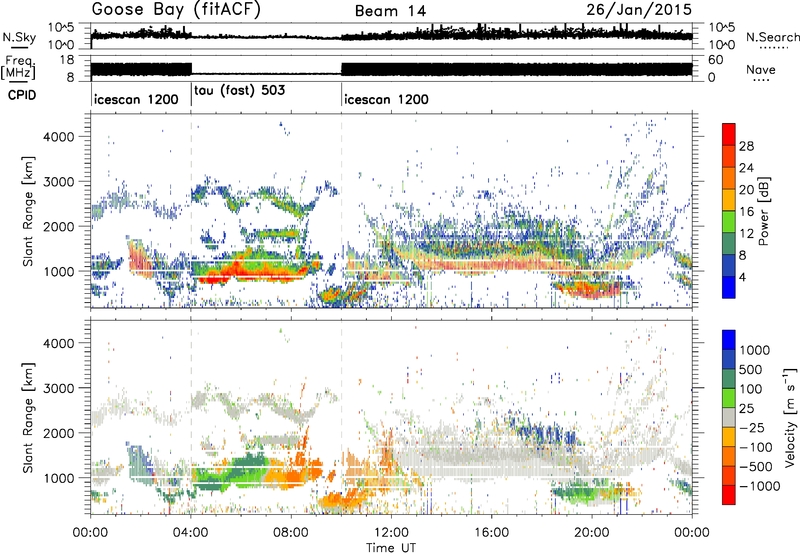Click the '4000' tick of the power panel
This screenshot has width=800, height=554.
pos(58,137)
